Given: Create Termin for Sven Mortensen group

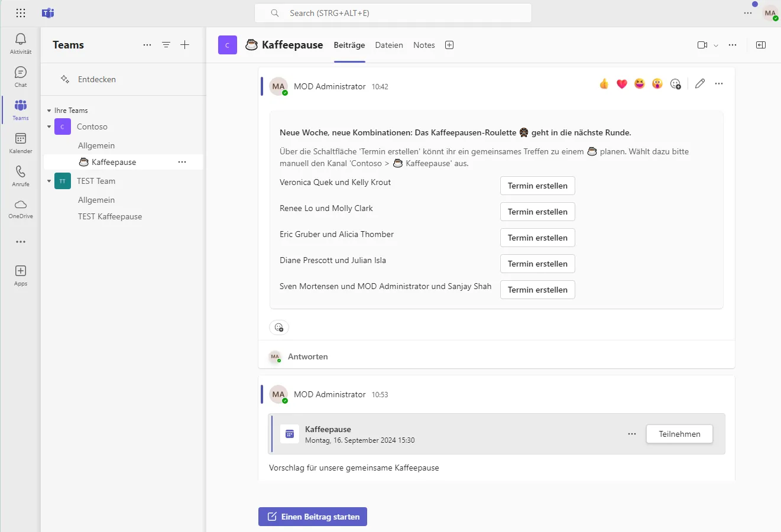Looking at the screenshot, I should coord(537,290).
